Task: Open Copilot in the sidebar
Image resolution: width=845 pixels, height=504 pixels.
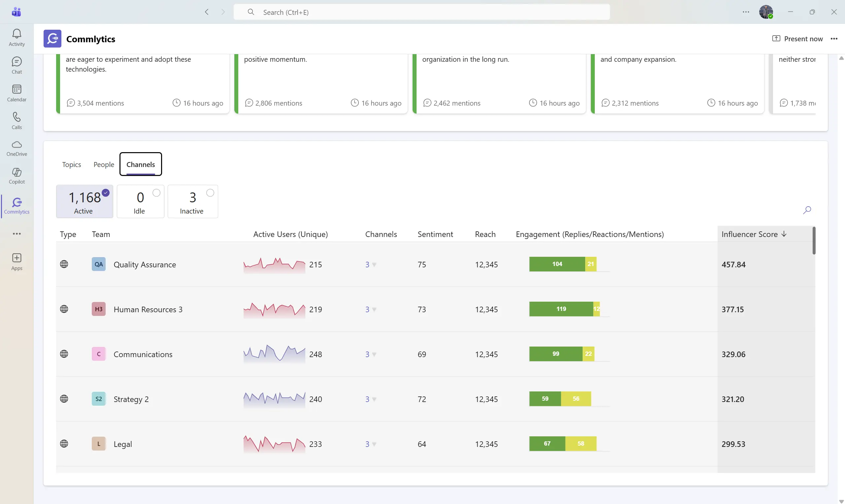Action: [x=17, y=176]
